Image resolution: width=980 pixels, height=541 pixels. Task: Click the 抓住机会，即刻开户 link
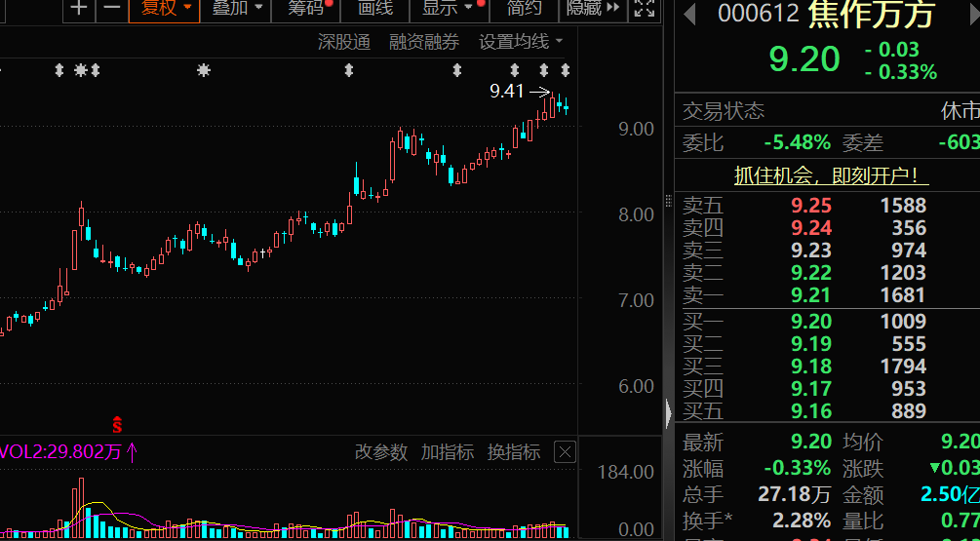tap(831, 175)
